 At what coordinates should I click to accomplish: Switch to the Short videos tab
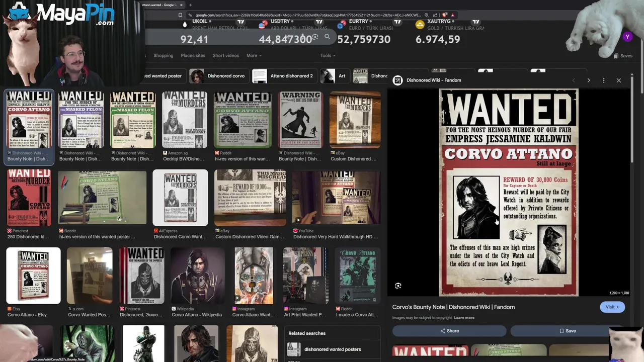click(x=226, y=56)
